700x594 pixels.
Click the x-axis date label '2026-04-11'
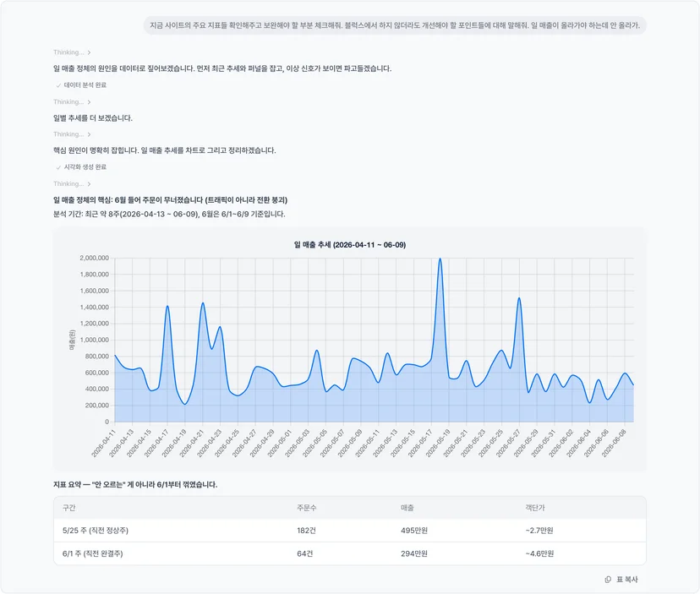coord(104,443)
